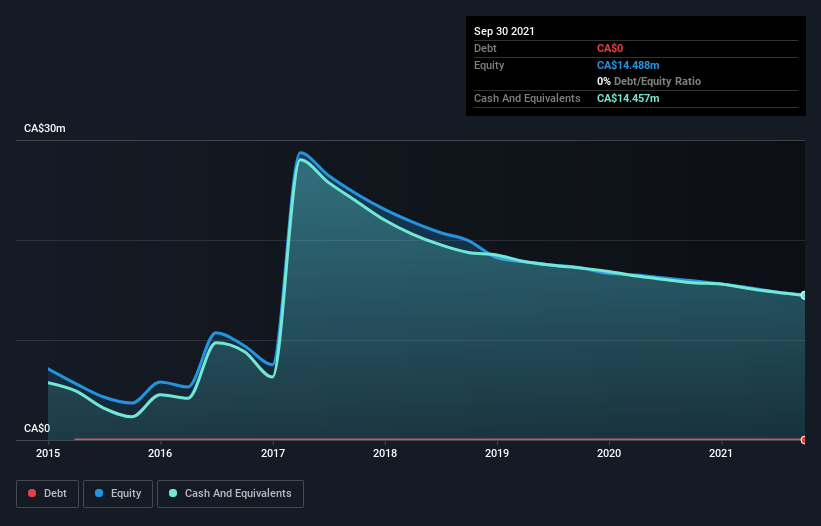Toggle the Equity series legend button

click(118, 494)
